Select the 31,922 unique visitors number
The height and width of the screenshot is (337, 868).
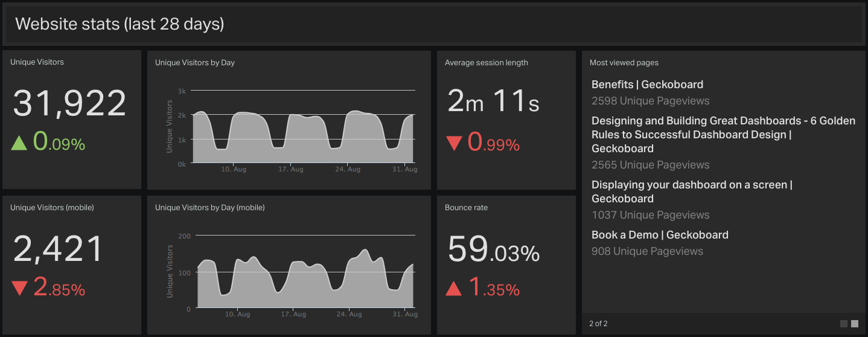pos(69,103)
